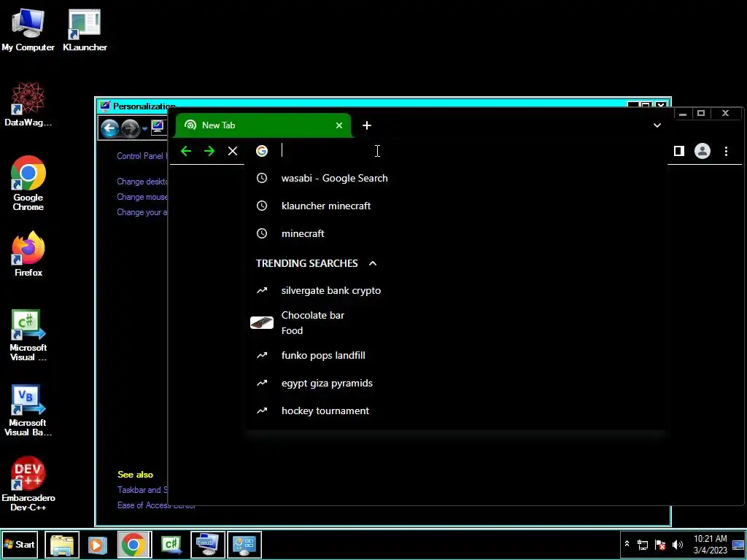The width and height of the screenshot is (747, 560).
Task: Choose 'hockey tournament' trending search
Action: click(457, 411)
